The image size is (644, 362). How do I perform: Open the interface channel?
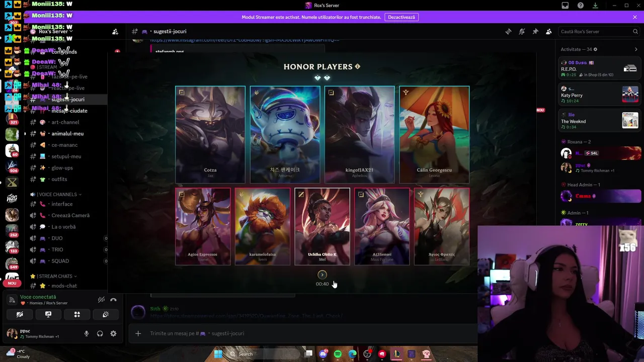tap(68, 204)
